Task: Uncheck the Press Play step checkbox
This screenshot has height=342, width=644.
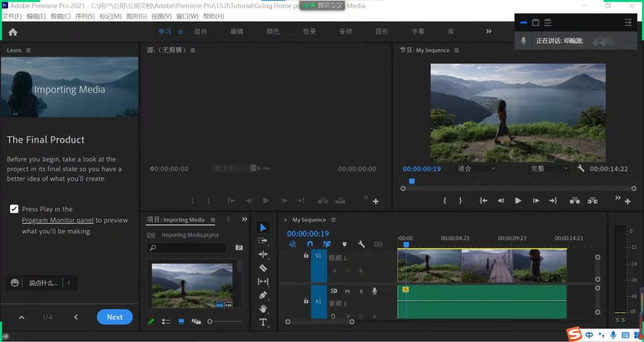Action: tap(14, 209)
